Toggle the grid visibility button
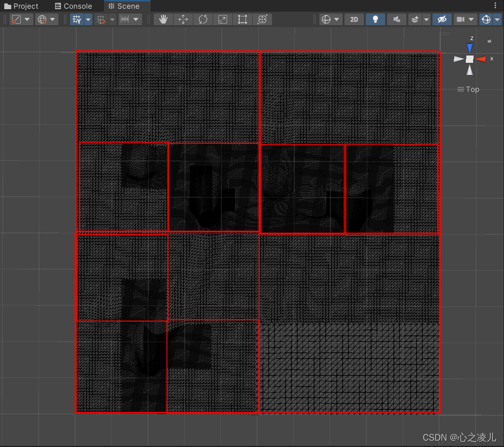 pyautogui.click(x=77, y=20)
